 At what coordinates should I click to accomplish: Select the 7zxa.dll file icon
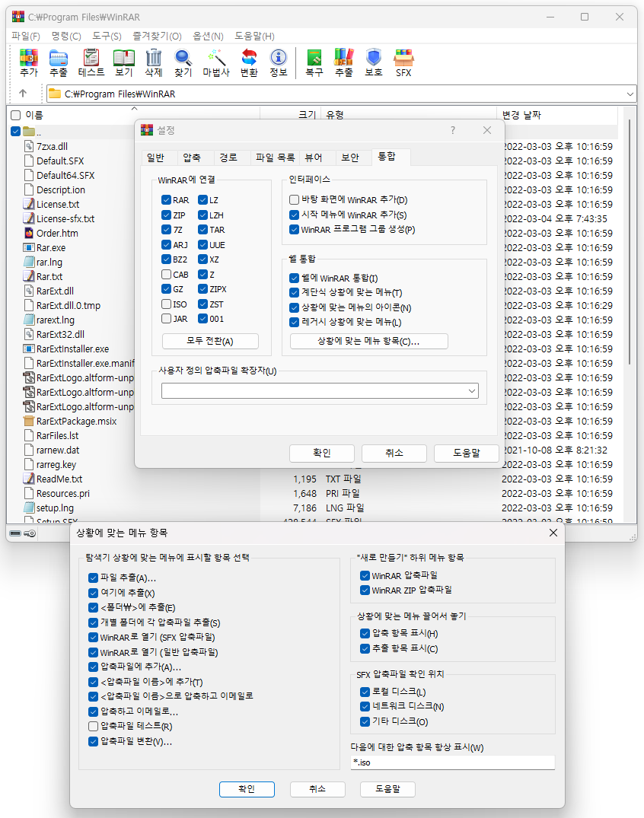[x=29, y=146]
